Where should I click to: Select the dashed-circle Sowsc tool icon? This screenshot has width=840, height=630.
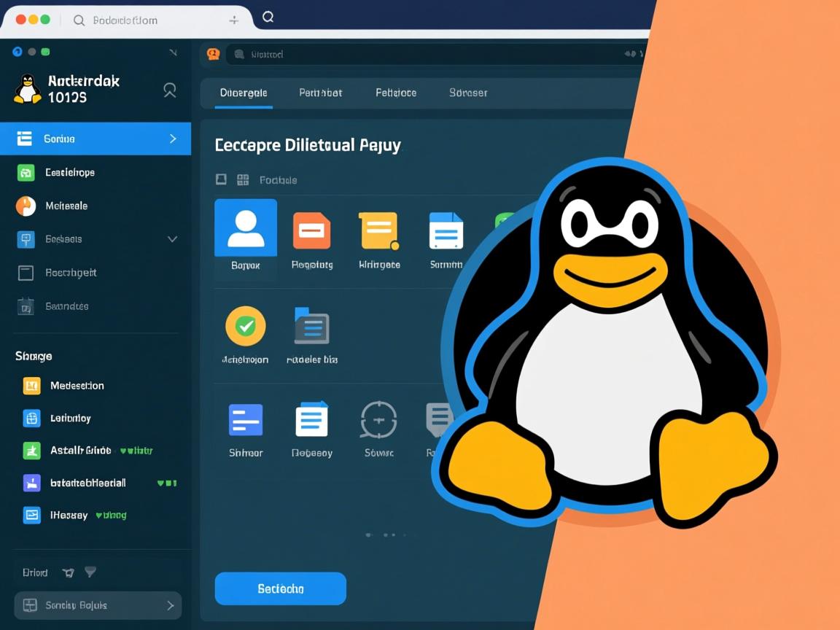[x=379, y=421]
